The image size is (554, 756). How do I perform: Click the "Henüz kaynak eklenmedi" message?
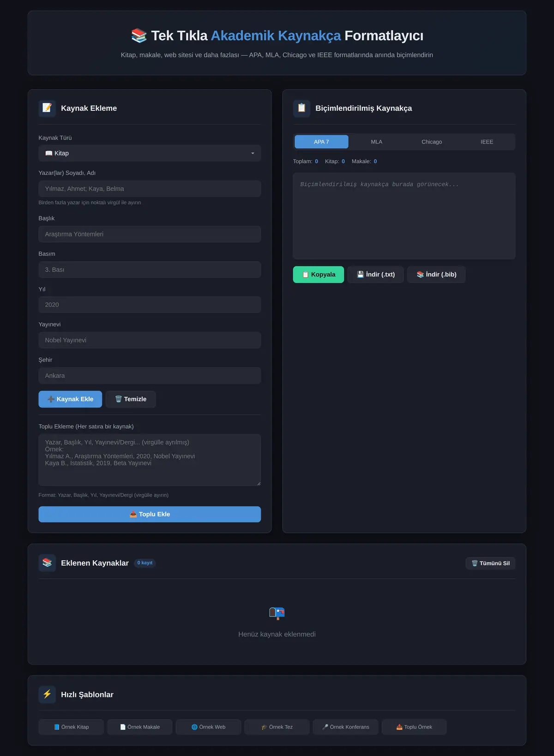[x=277, y=635]
